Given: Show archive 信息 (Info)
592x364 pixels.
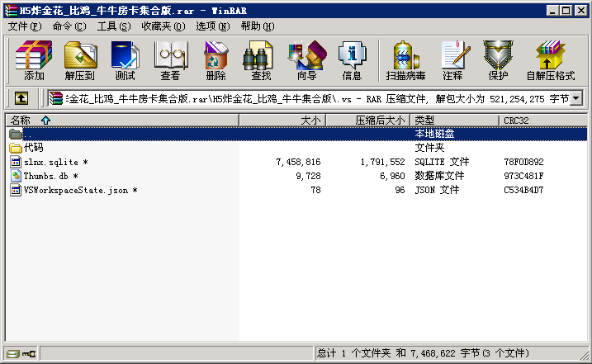Looking at the screenshot, I should coord(352,60).
